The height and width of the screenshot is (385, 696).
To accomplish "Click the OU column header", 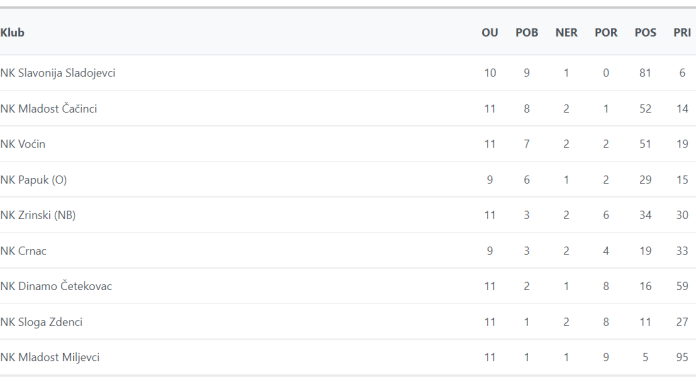I will tap(490, 32).
